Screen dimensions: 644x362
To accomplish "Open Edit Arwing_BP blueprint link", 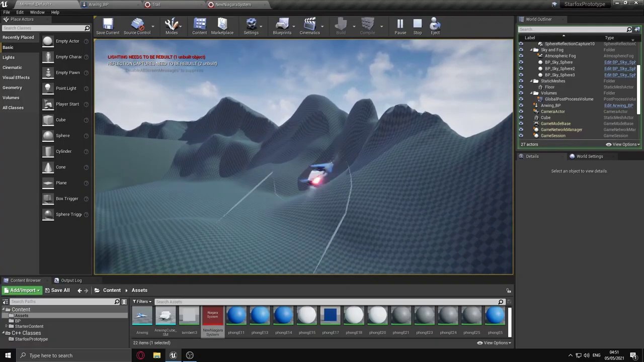I will click(618, 106).
